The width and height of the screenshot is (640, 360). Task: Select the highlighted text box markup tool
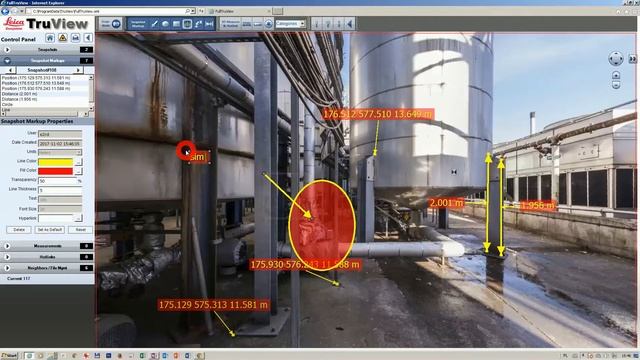pos(187,24)
